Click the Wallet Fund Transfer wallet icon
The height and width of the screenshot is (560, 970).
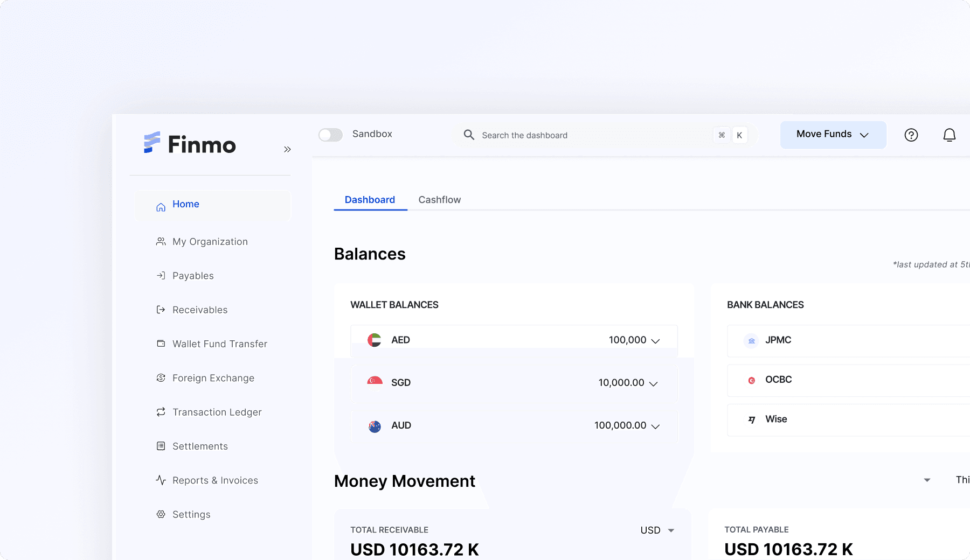click(x=161, y=344)
